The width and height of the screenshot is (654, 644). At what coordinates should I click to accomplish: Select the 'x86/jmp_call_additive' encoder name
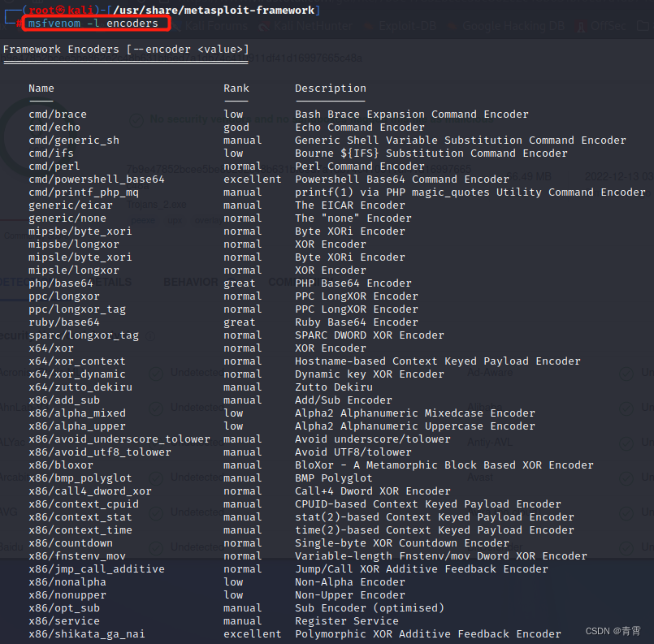click(97, 568)
